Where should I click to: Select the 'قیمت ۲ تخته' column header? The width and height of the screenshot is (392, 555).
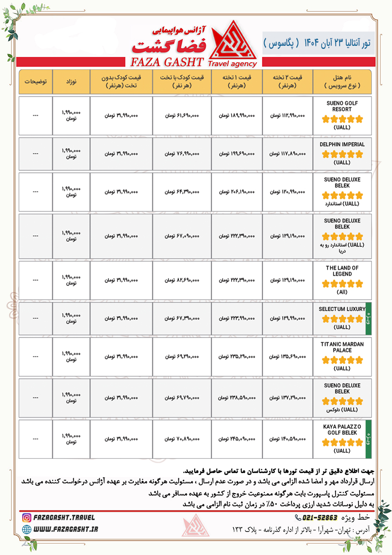pos(287,81)
